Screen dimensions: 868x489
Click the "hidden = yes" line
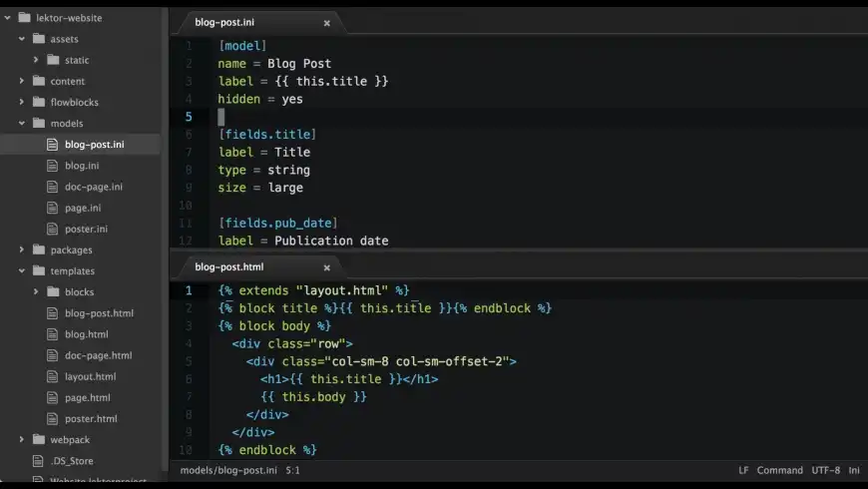coord(260,99)
